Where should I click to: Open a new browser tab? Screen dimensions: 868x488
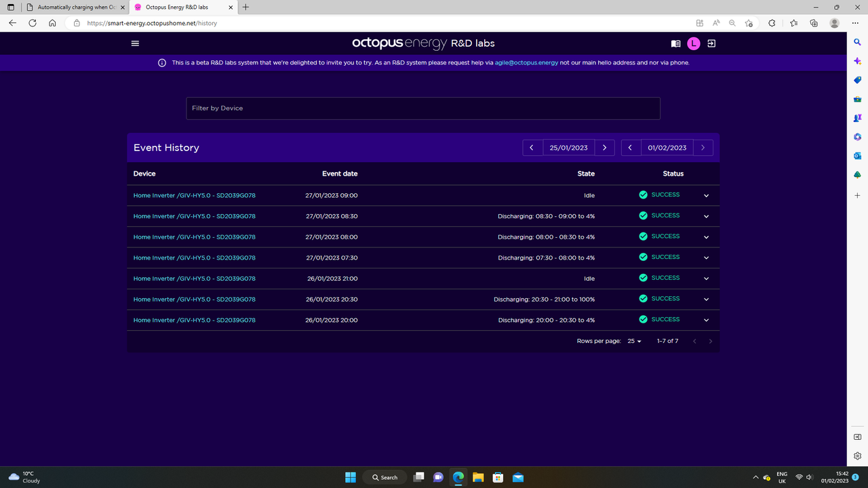click(x=245, y=7)
